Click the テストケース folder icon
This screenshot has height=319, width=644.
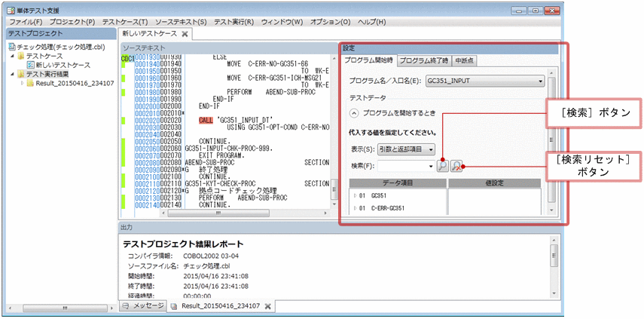click(x=21, y=56)
